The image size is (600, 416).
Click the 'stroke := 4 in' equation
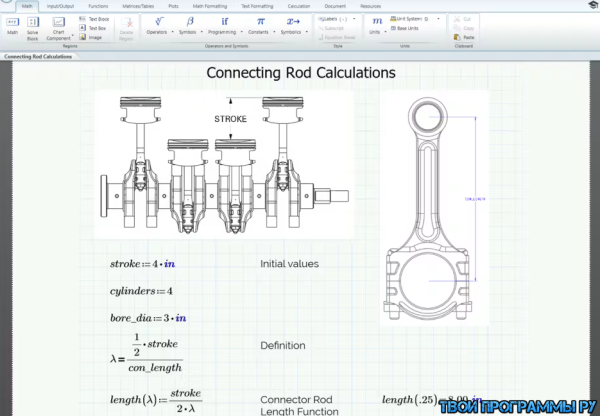click(x=142, y=264)
